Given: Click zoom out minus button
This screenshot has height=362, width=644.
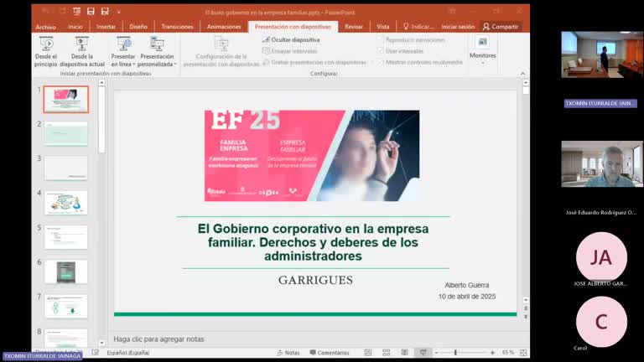Looking at the screenshot, I should coord(437,353).
